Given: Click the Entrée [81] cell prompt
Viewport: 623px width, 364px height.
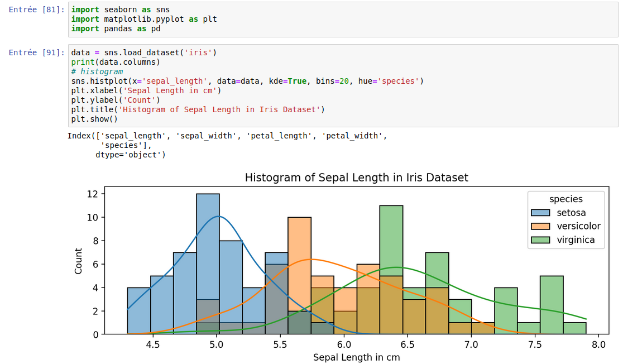Looking at the screenshot, I should tap(37, 10).
